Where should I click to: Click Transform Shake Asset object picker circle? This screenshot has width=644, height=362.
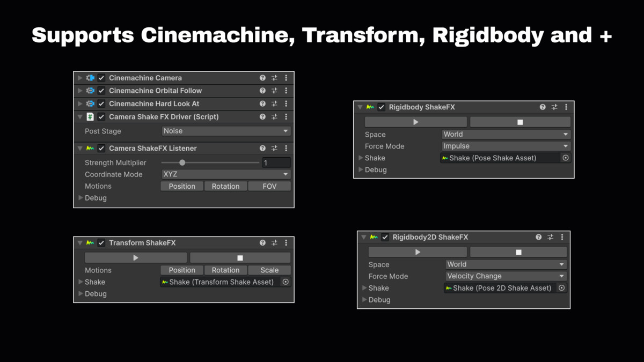(286, 282)
